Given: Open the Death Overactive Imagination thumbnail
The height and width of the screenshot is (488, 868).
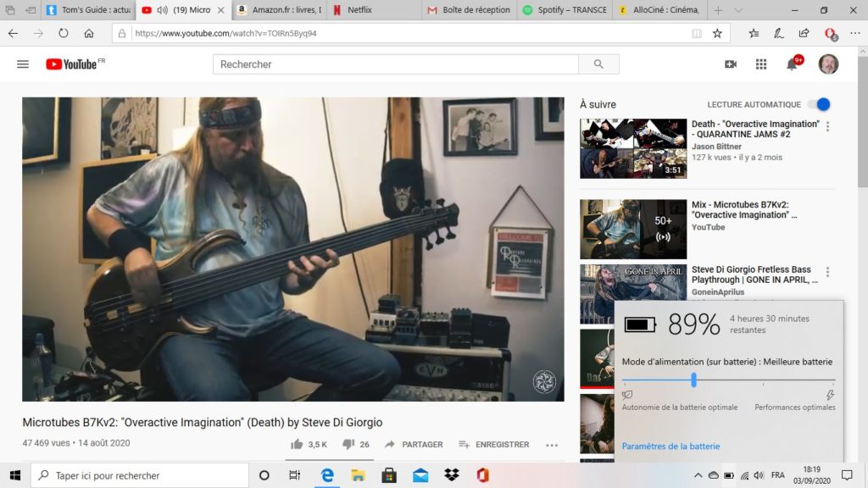Looking at the screenshot, I should point(633,148).
